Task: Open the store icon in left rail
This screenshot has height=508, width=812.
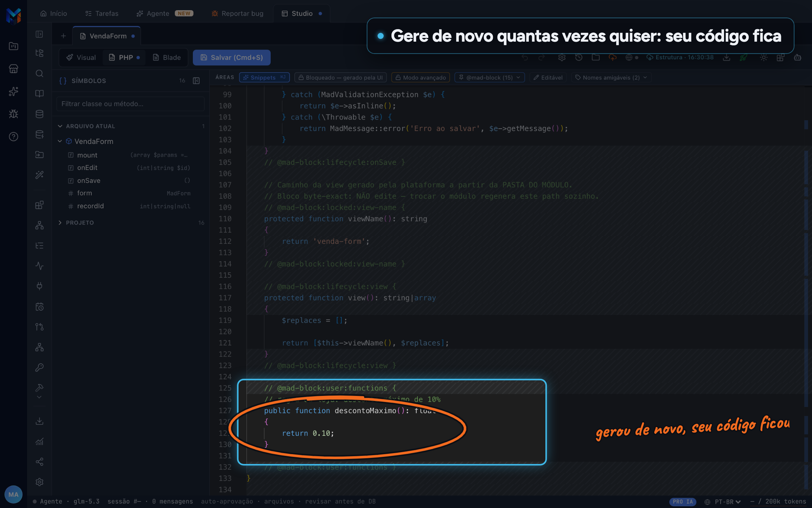Action: tap(14, 69)
